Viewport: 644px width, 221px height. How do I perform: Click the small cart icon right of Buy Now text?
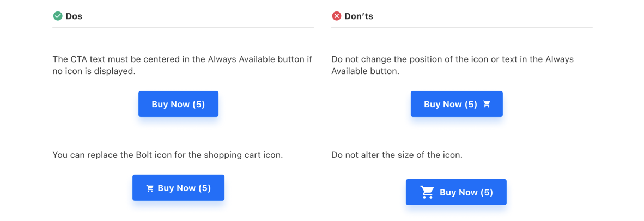[x=487, y=104]
